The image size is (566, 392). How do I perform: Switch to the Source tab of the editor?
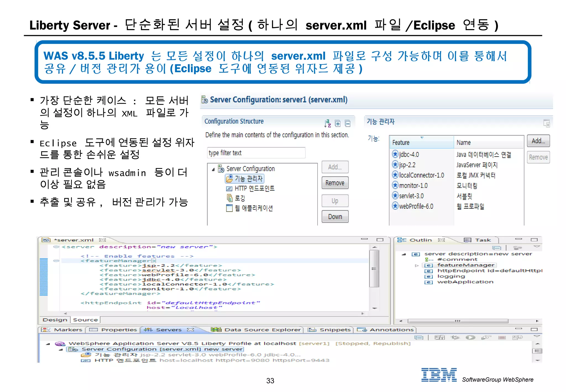pos(85,320)
